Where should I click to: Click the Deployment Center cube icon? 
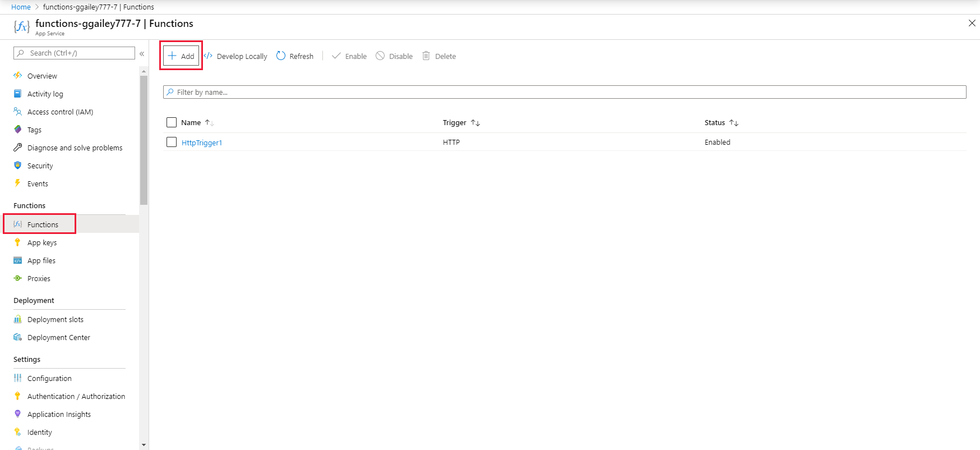[x=18, y=337]
